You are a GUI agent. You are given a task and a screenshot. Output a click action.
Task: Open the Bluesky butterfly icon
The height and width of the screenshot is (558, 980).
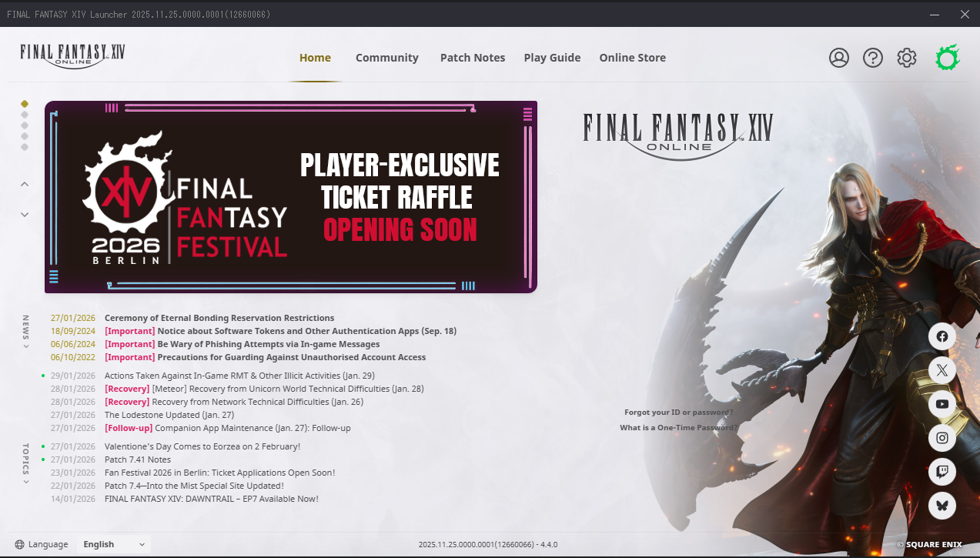[942, 506]
